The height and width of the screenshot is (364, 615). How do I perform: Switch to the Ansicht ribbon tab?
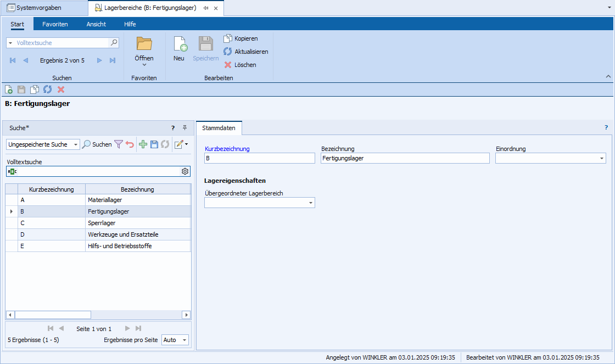(96, 24)
